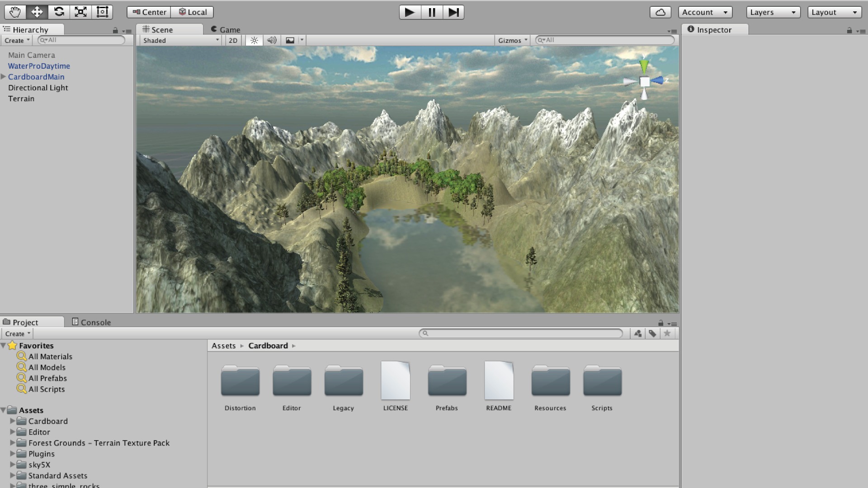Select the Move tool

37,12
